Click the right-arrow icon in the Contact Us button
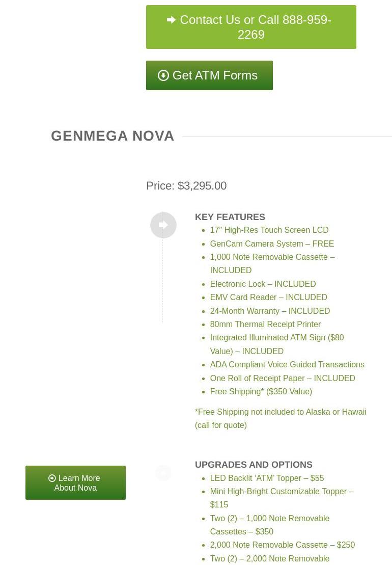 click(x=172, y=20)
